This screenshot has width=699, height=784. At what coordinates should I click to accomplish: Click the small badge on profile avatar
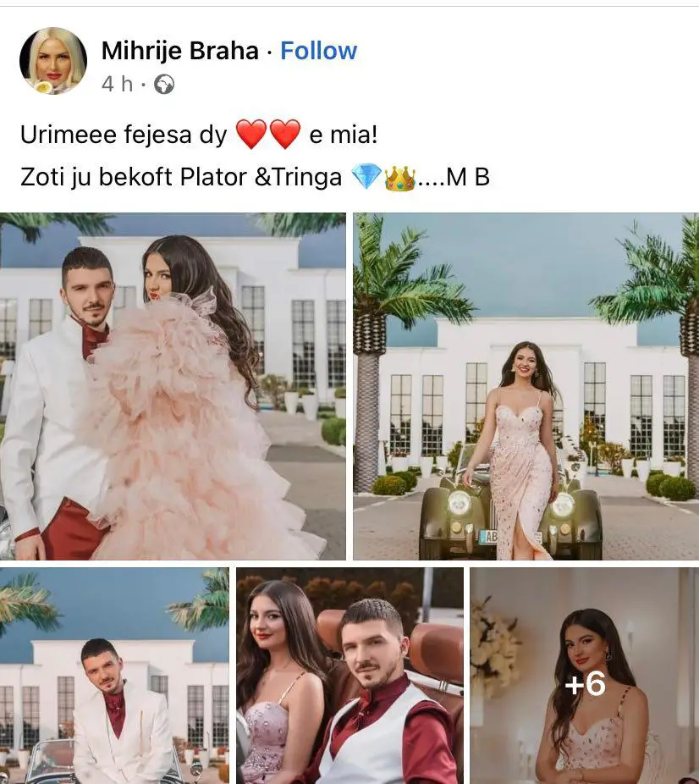[44, 87]
